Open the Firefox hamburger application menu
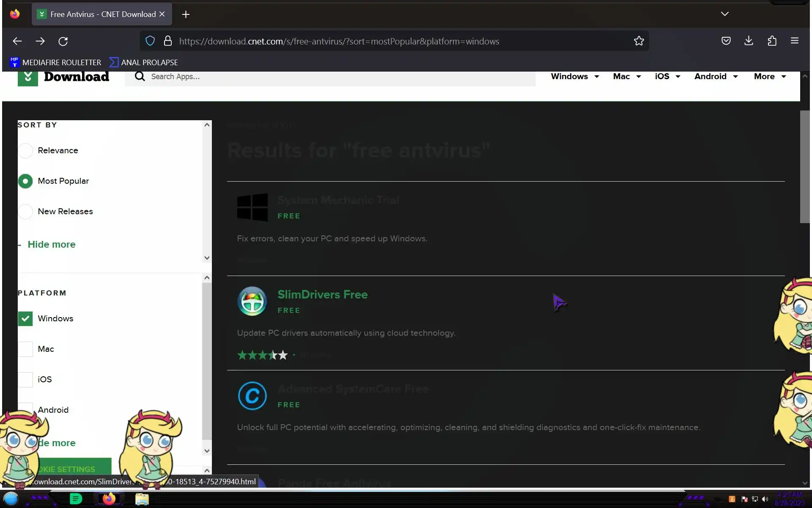Viewport: 812px width, 508px height. (x=794, y=41)
